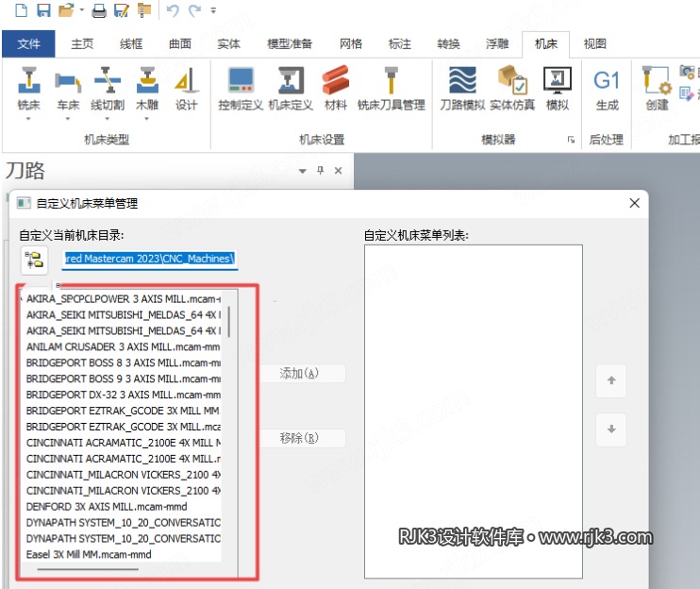Expand the 车床 dropdown arrow
700x589 pixels.
click(x=68, y=119)
